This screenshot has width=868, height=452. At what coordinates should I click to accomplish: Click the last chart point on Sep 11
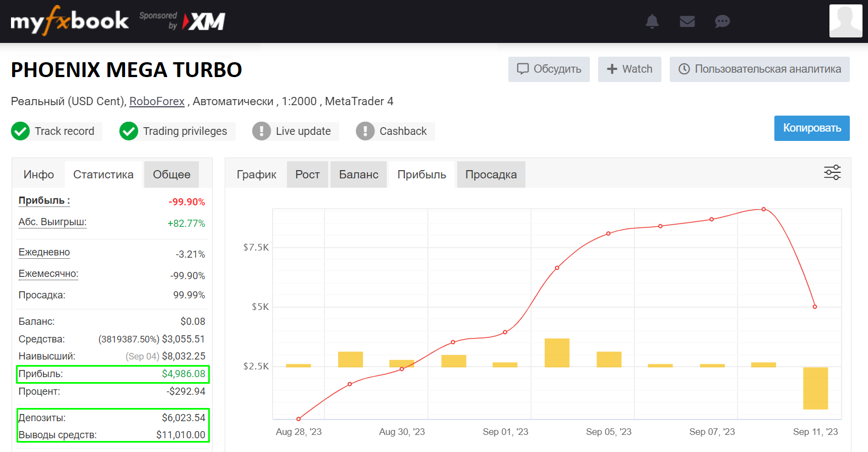pos(815,307)
